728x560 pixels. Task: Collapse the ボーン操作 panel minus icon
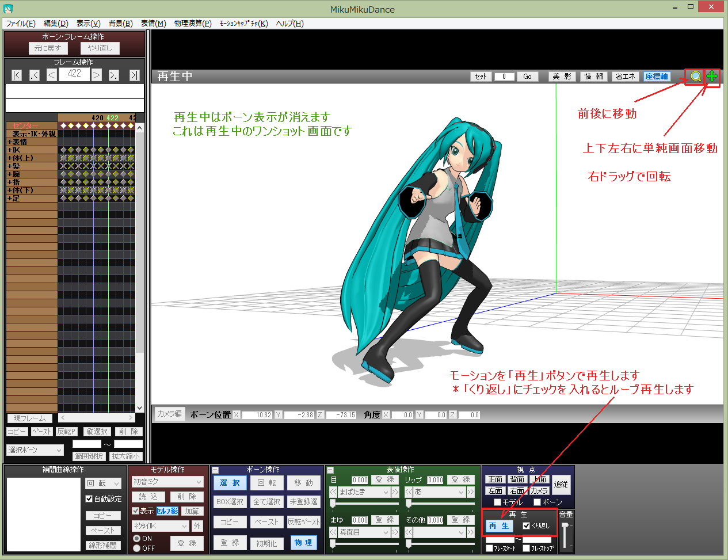click(x=215, y=470)
